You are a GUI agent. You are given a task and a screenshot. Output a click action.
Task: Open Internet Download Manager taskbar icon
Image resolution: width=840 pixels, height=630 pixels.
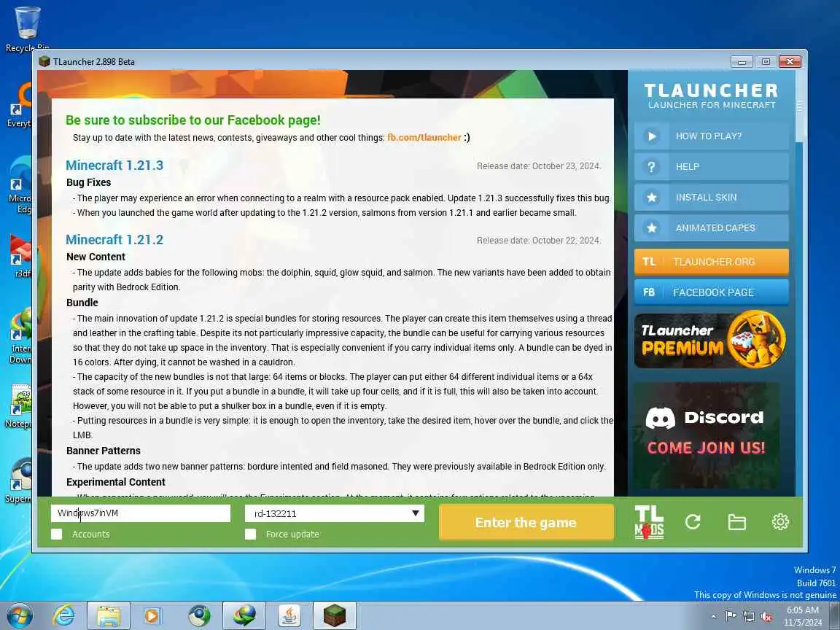(x=244, y=616)
